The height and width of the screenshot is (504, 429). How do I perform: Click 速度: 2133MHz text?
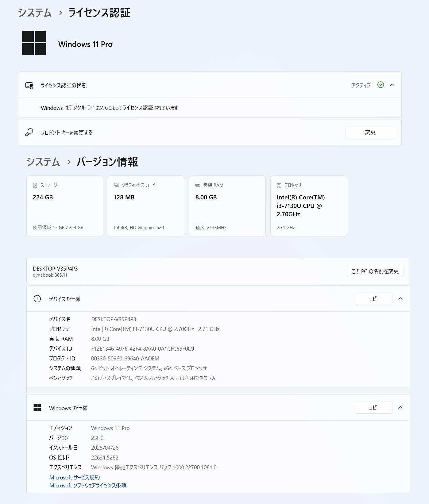pos(211,228)
